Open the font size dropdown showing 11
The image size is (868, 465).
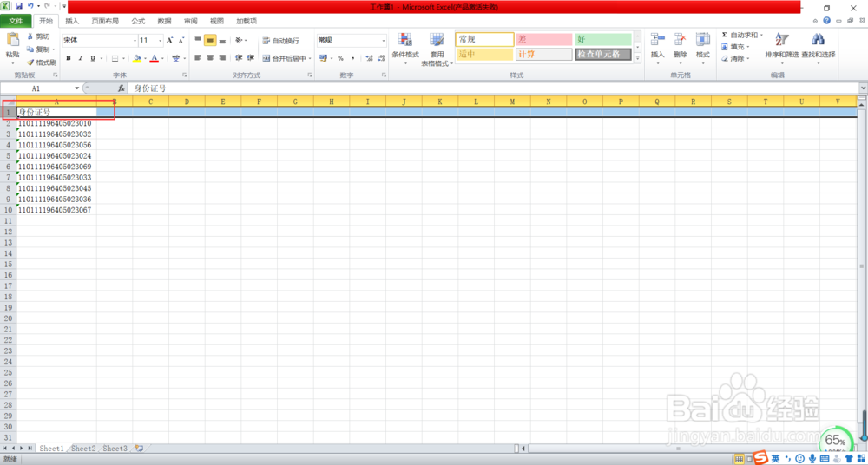click(161, 41)
